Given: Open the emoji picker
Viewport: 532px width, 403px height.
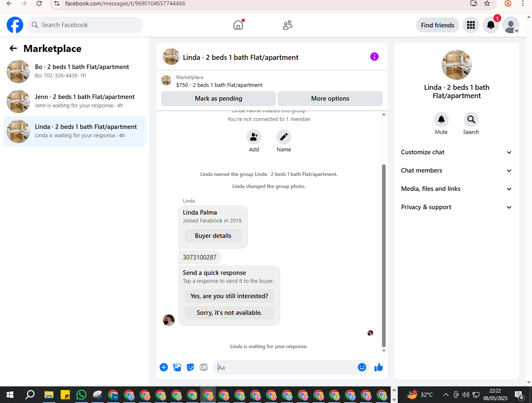Looking at the screenshot, I should click(x=362, y=367).
